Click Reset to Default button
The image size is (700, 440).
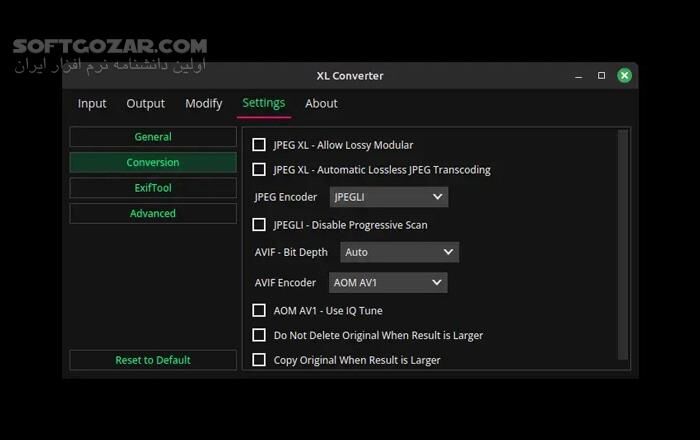point(153,360)
